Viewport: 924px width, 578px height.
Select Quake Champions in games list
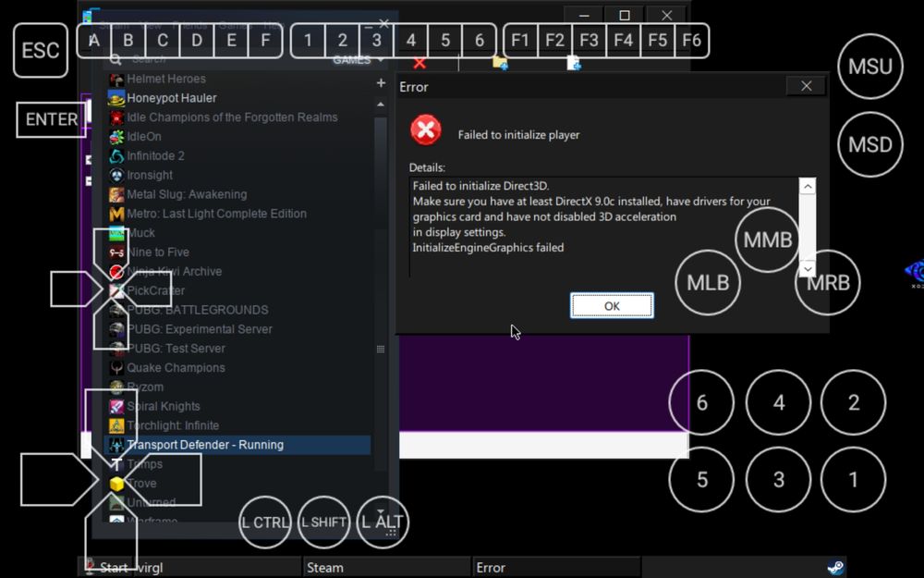click(237, 368)
